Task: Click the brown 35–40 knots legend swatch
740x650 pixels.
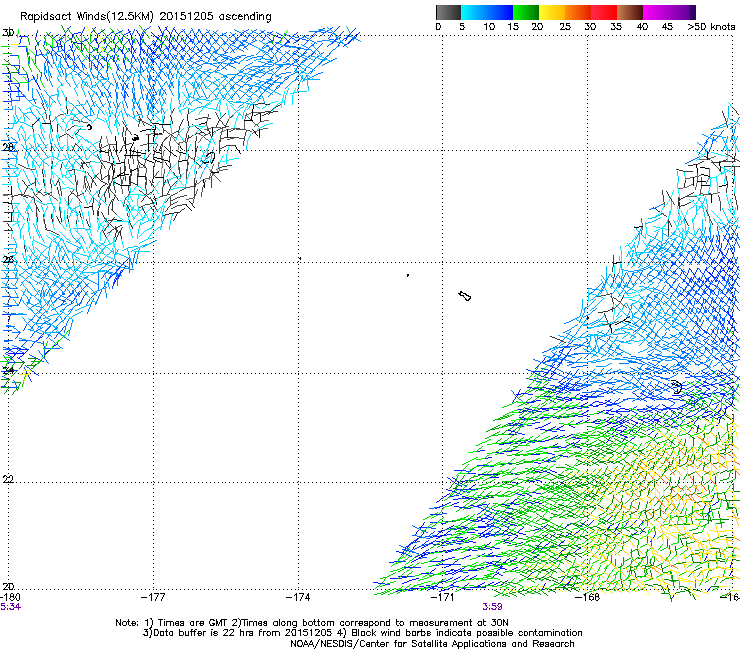Action: [x=630, y=12]
